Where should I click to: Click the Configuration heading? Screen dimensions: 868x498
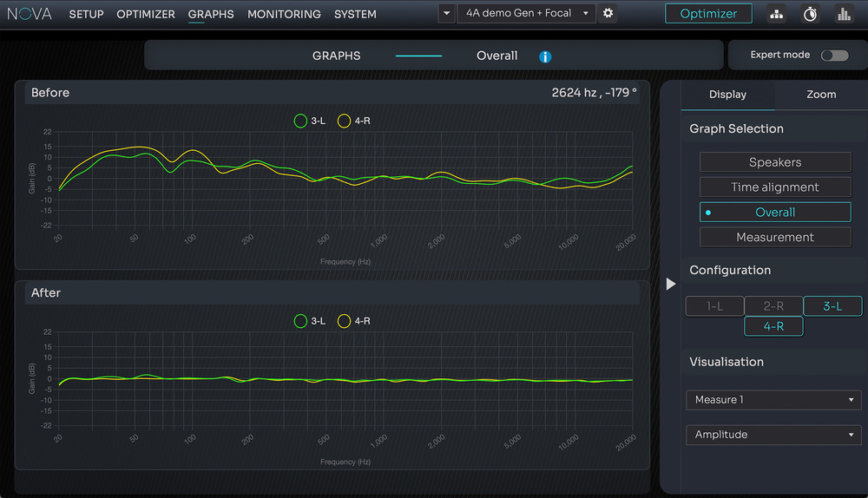coord(730,271)
